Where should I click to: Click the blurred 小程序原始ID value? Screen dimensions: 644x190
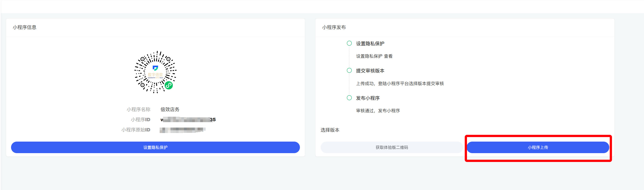point(182,130)
